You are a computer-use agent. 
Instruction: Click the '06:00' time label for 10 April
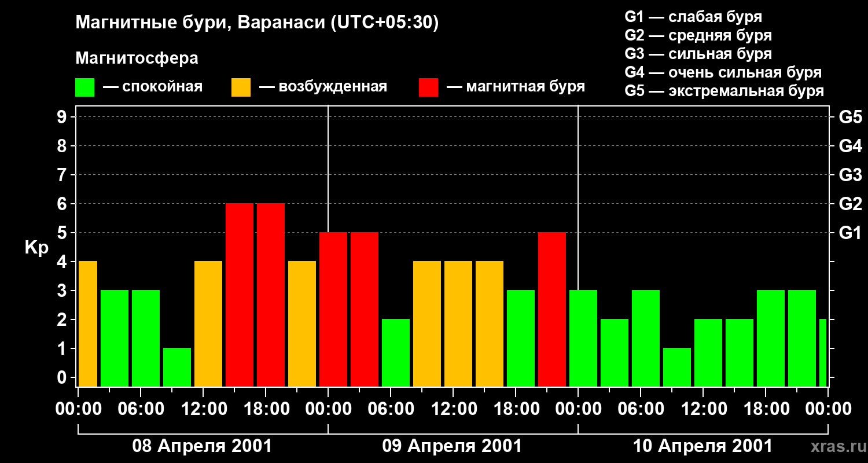click(641, 409)
